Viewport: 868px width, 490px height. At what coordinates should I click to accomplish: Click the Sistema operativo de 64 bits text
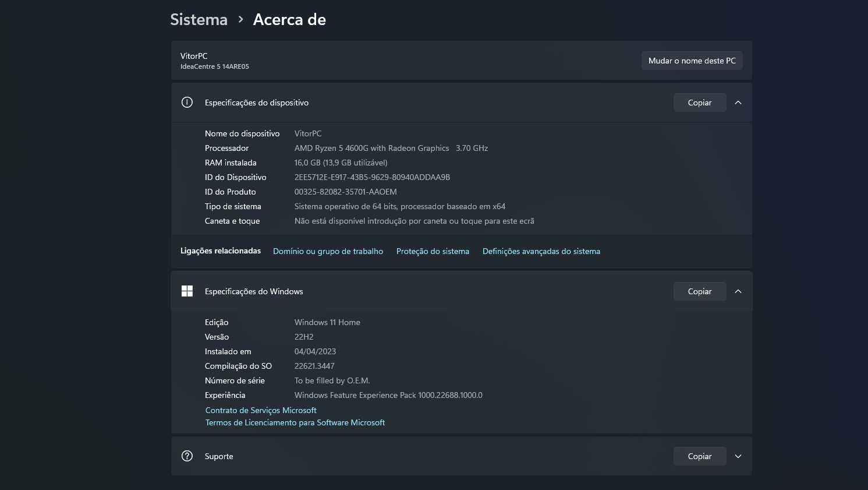pyautogui.click(x=400, y=206)
